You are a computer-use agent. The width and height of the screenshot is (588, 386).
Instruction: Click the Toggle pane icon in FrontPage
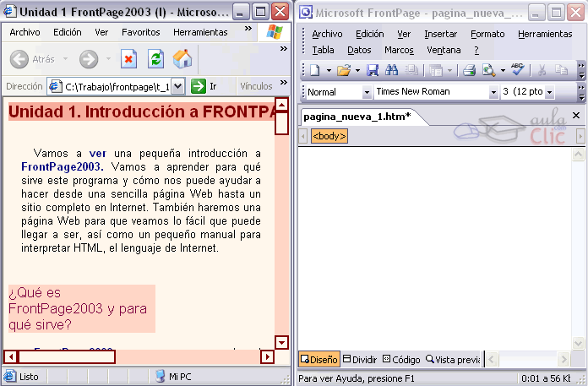[436, 70]
